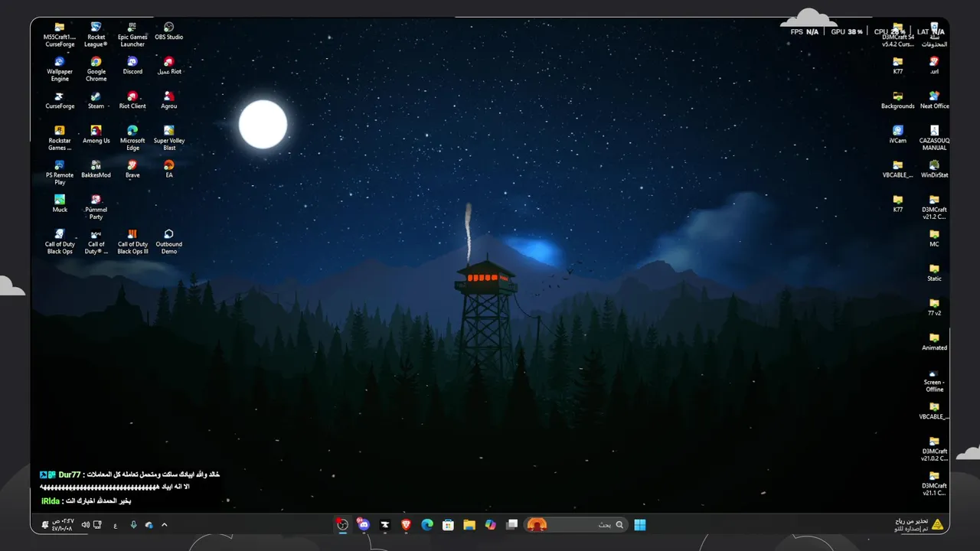This screenshot has width=980, height=551.
Task: Expand hidden system tray icons chevron
Action: (x=164, y=525)
